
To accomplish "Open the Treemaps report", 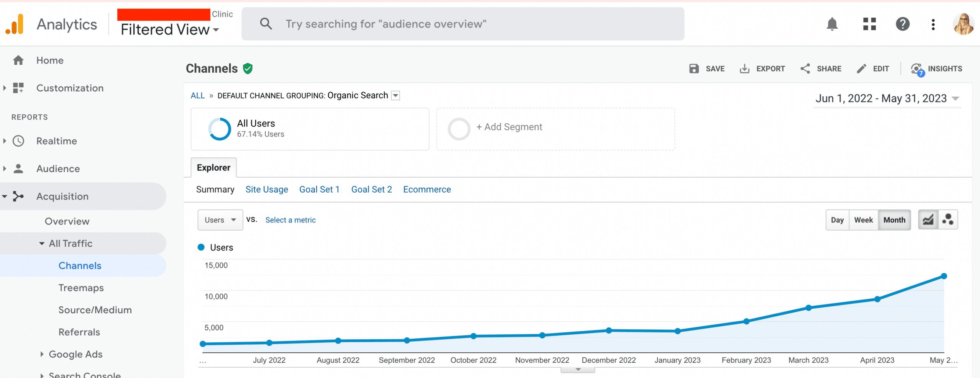I will [81, 288].
